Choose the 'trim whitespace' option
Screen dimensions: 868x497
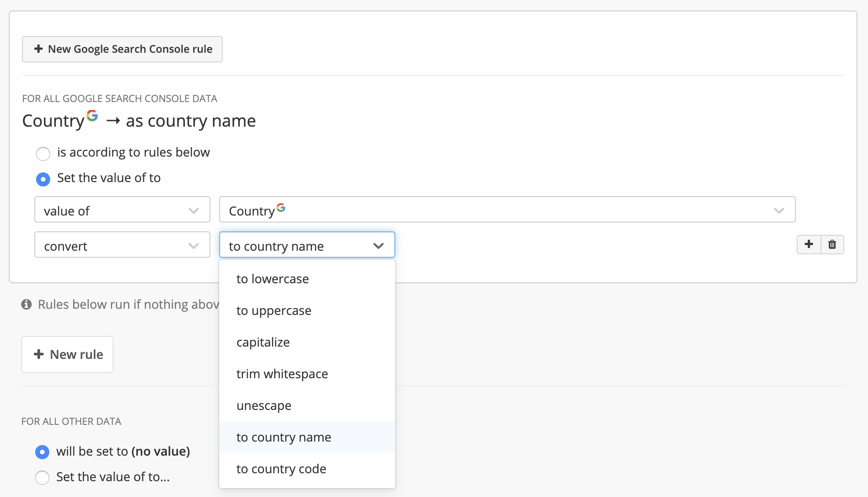(282, 374)
